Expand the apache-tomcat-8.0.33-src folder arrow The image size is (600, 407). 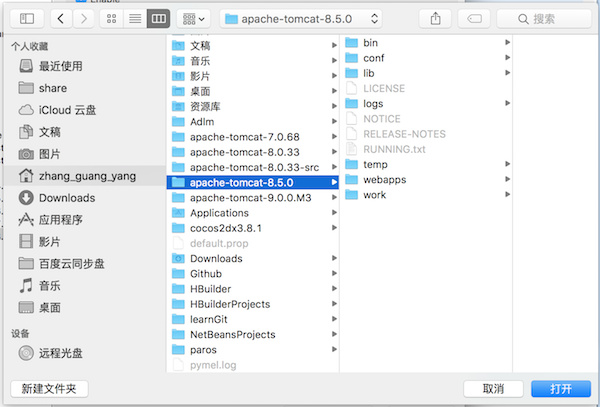[x=334, y=167]
